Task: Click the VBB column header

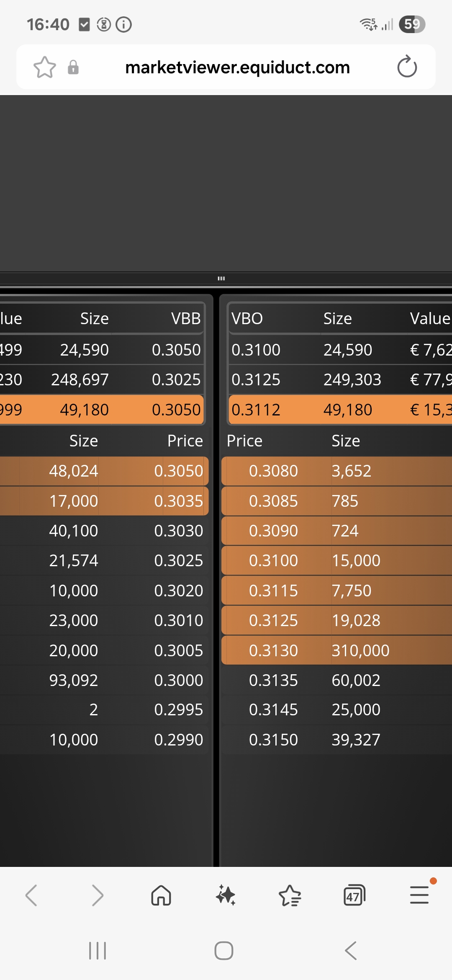Action: coord(186,319)
